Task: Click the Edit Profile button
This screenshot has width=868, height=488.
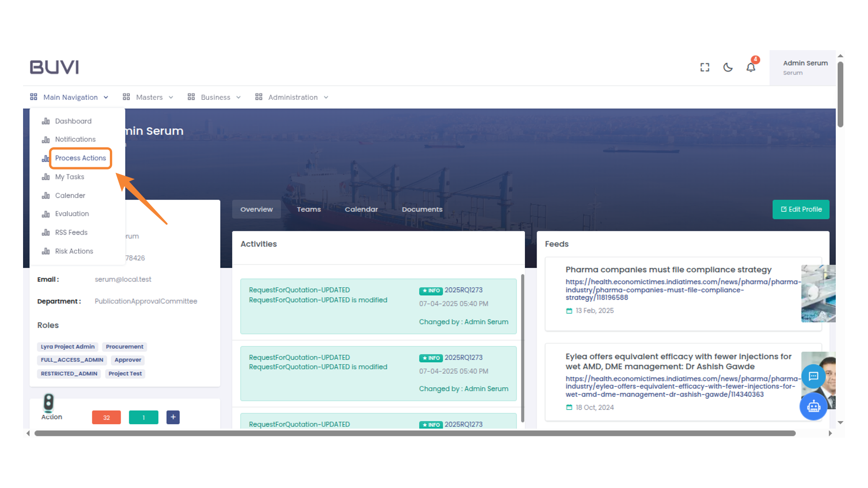Action: [801, 209]
